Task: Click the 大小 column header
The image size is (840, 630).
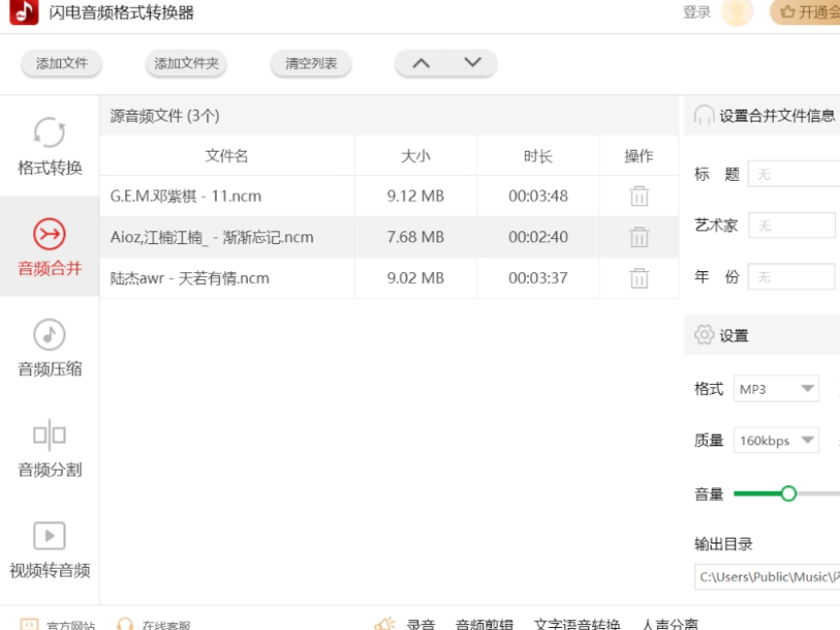Action: click(x=416, y=156)
